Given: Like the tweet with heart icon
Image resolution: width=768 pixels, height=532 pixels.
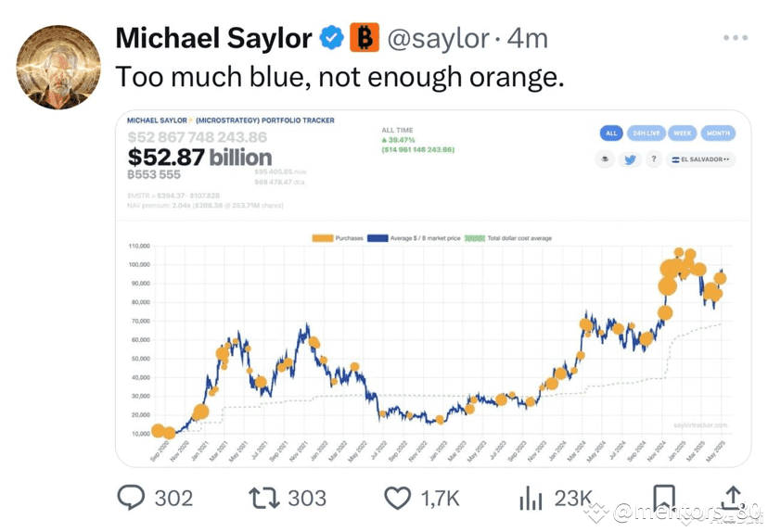Looking at the screenshot, I should point(397,499).
